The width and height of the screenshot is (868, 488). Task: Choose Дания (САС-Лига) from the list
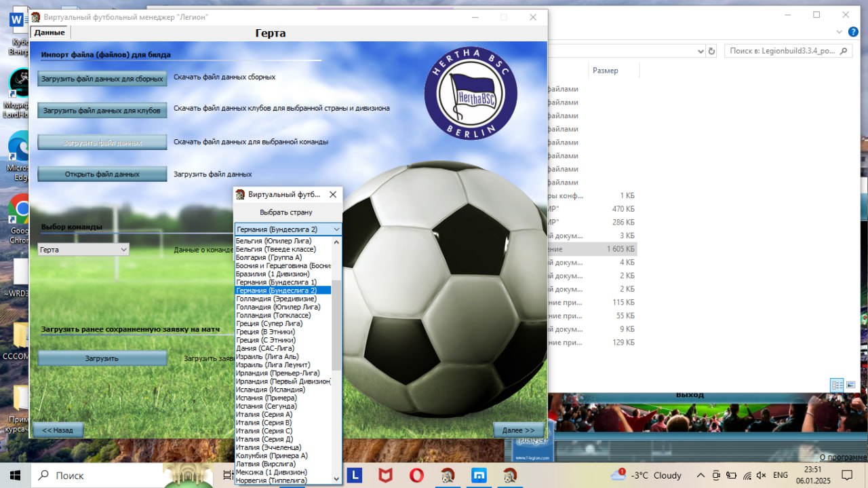[x=283, y=348]
